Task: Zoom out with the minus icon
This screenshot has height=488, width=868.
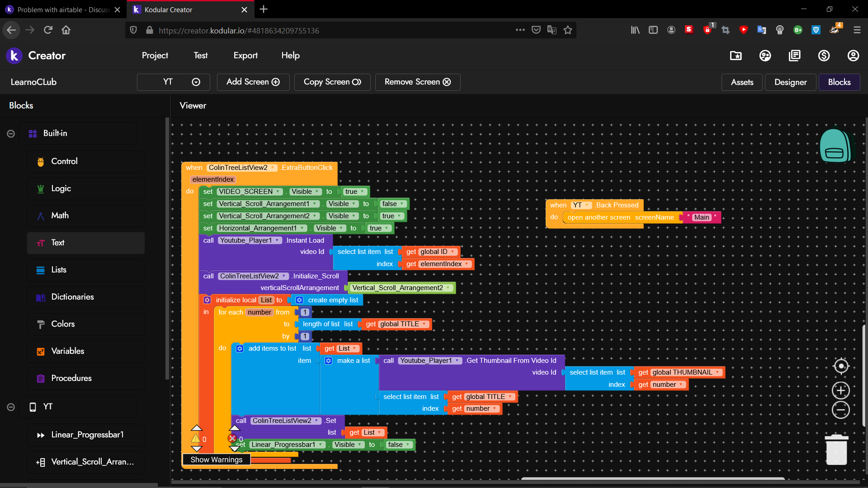Action: pos(841,410)
